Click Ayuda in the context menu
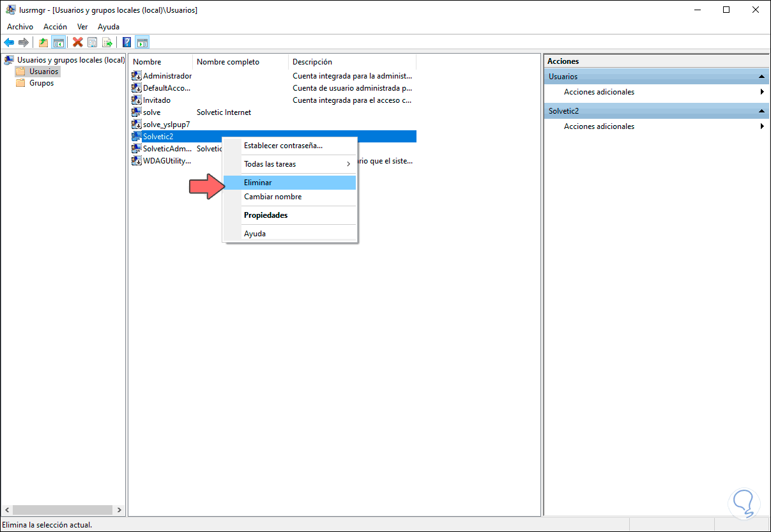 point(289,234)
